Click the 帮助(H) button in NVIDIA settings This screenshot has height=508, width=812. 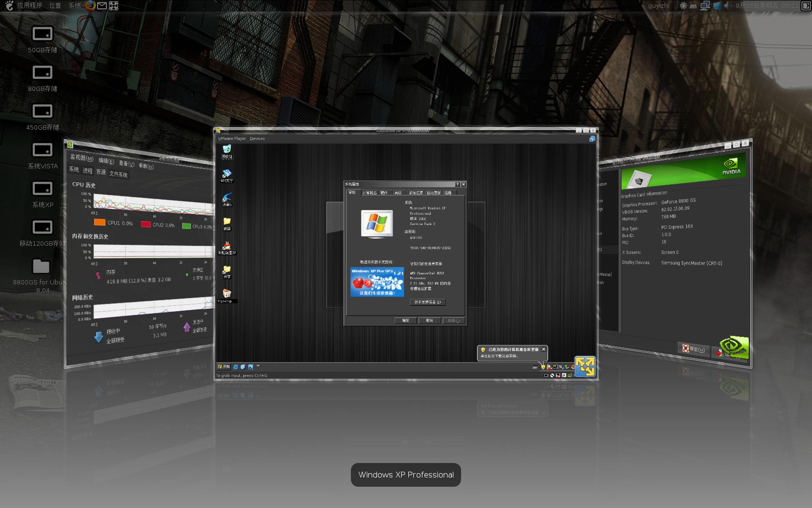click(x=694, y=349)
